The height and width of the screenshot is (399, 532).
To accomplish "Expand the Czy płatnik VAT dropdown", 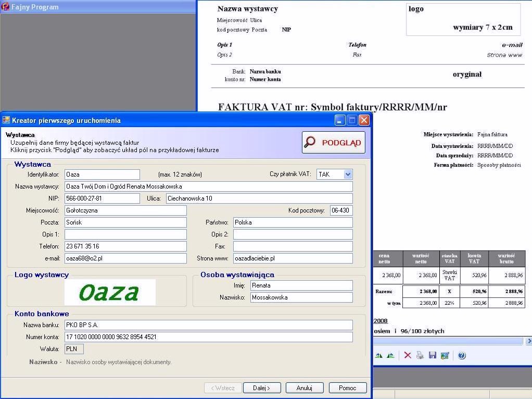I will (x=348, y=174).
